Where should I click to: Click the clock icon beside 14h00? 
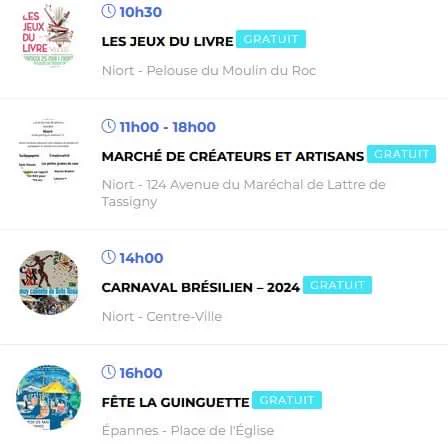tap(108, 257)
